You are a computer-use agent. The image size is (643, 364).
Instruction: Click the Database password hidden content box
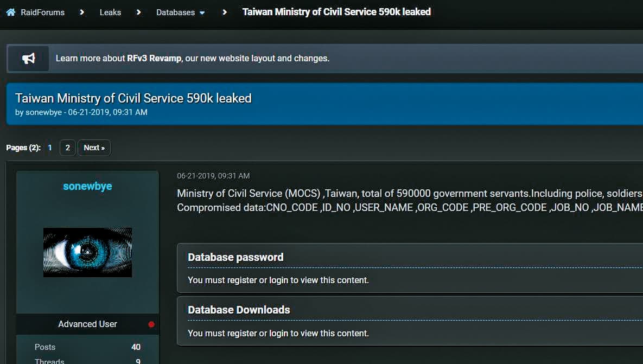pyautogui.click(x=410, y=268)
